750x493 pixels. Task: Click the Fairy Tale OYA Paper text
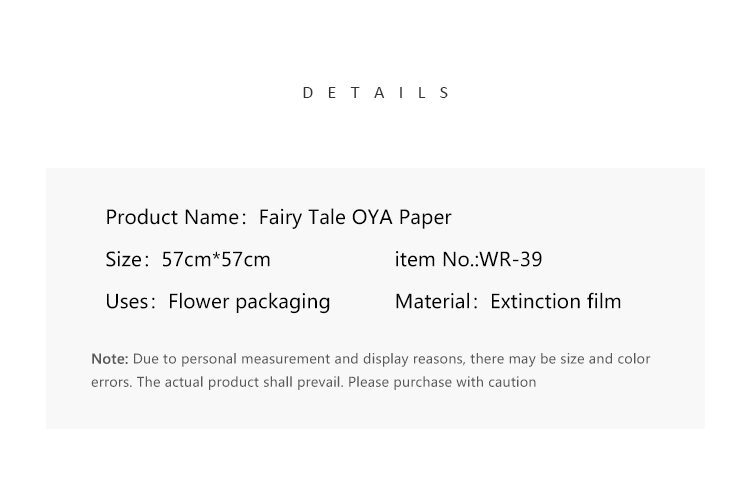pyautogui.click(x=355, y=218)
